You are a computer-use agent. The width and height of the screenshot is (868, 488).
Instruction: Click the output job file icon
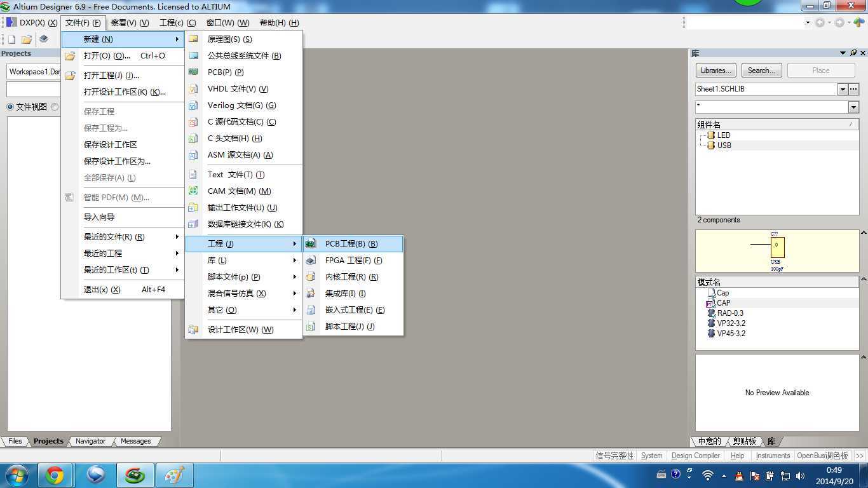coord(193,207)
